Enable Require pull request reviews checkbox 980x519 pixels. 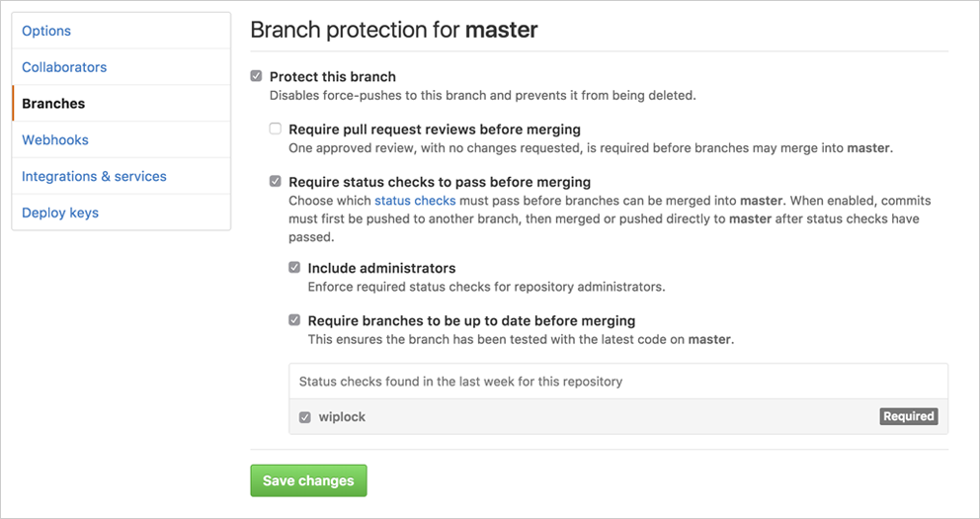click(x=276, y=129)
